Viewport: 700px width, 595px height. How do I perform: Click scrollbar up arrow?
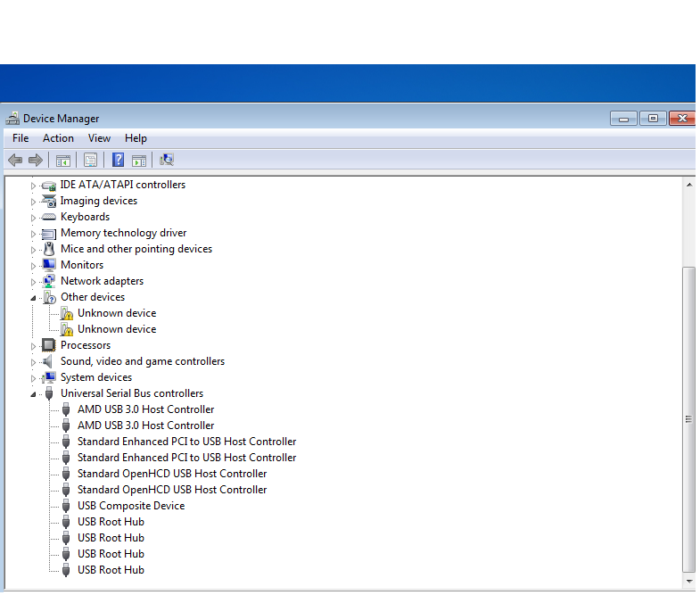[x=689, y=185]
